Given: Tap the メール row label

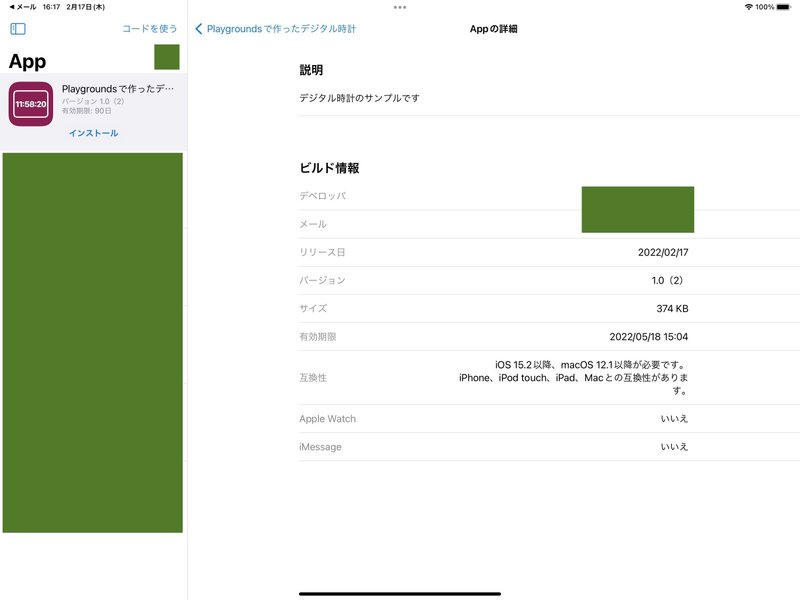Looking at the screenshot, I should point(313,224).
